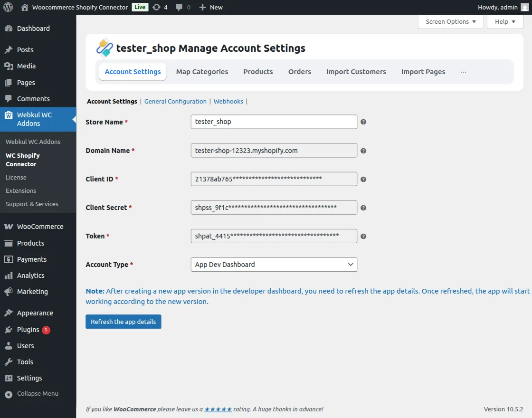Switch to the Map Categories tab
The image size is (532, 418).
point(202,72)
